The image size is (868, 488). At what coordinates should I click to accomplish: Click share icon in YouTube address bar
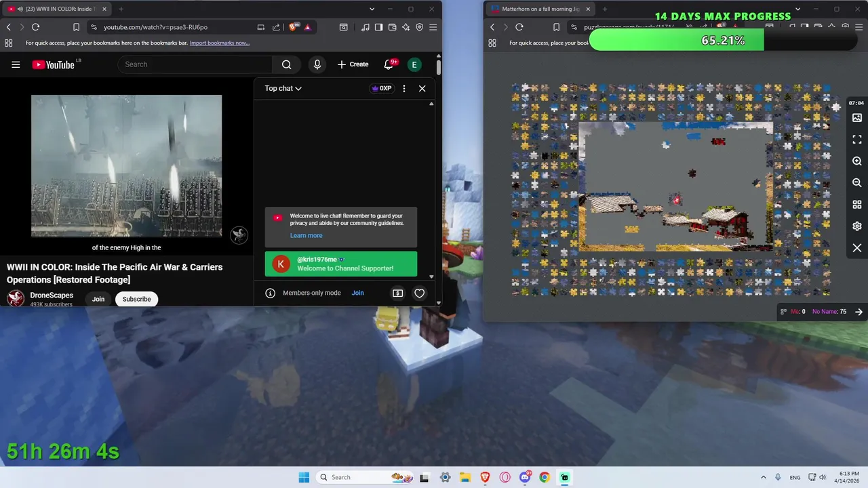pos(276,27)
